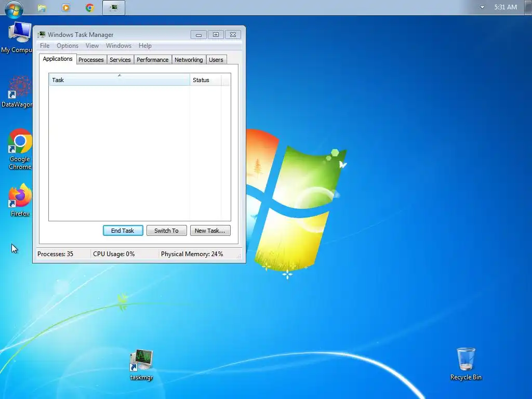The height and width of the screenshot is (399, 532).
Task: Sort by the Status column header
Action: (x=205, y=79)
